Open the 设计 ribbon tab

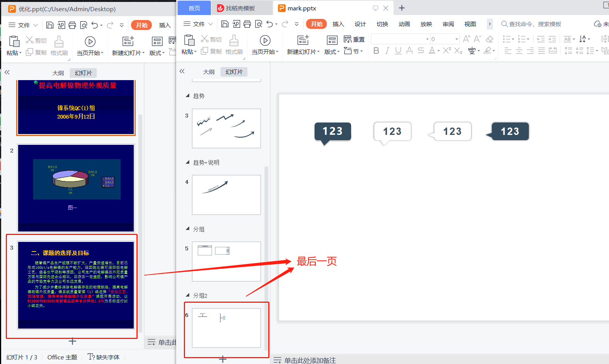pyautogui.click(x=360, y=24)
